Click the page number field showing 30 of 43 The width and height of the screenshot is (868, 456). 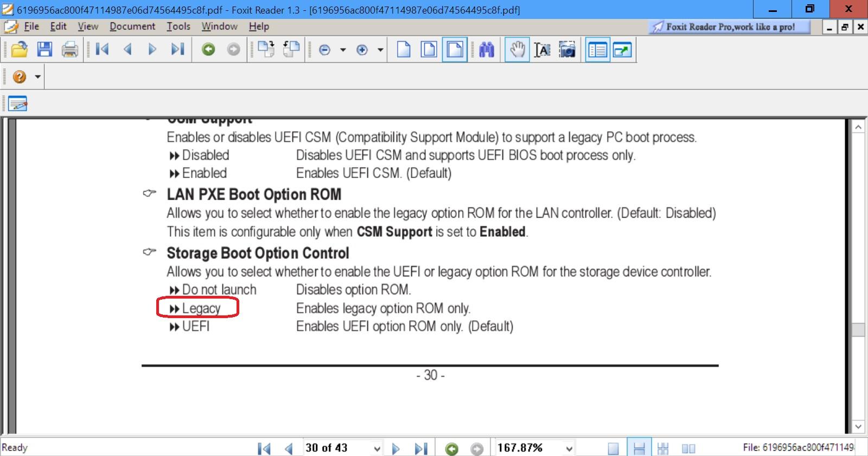coord(337,448)
